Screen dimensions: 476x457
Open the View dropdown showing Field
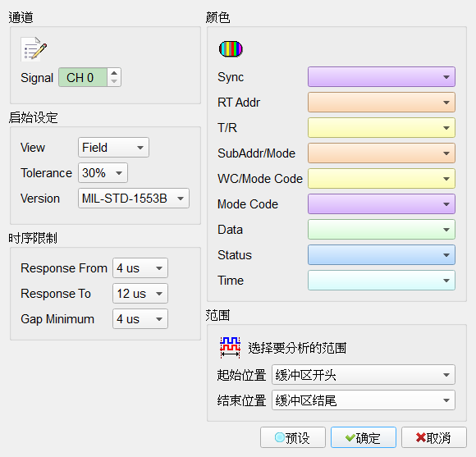pyautogui.click(x=113, y=148)
